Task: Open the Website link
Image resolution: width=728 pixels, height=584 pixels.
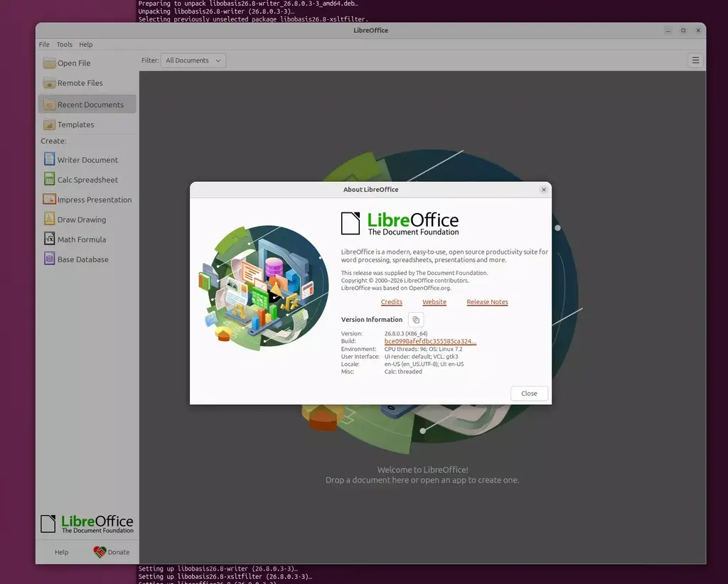Action: point(434,302)
